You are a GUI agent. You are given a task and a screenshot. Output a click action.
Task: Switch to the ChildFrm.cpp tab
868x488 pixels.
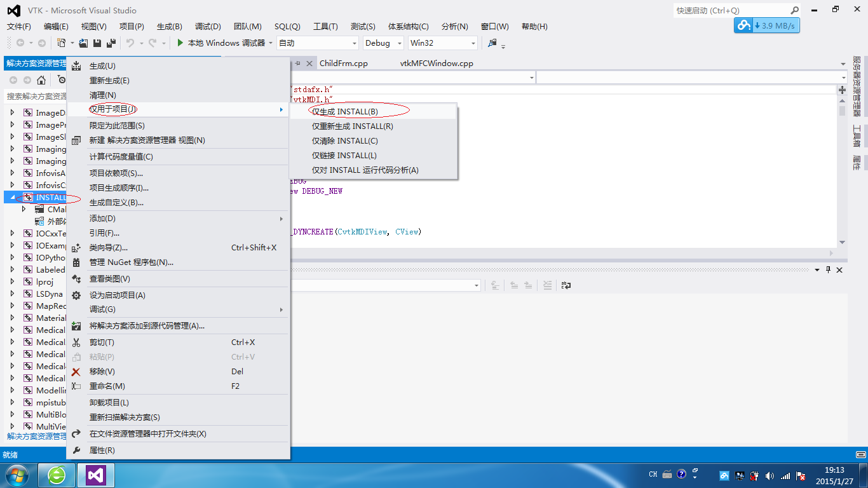click(344, 64)
